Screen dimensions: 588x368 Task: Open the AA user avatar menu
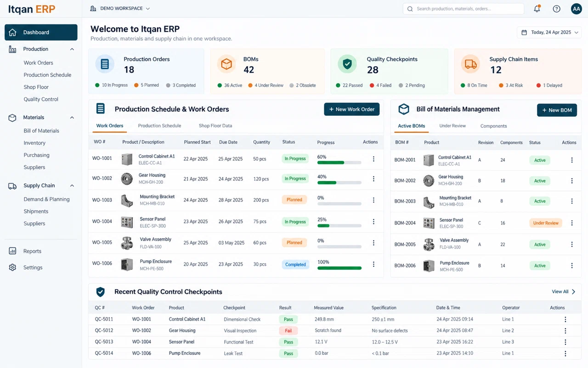576,9
